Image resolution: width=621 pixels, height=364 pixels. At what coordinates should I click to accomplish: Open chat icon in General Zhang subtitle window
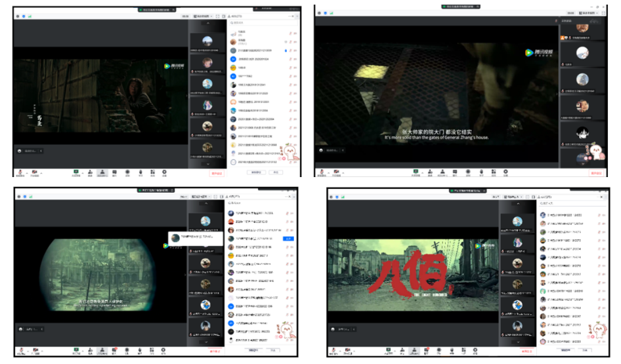point(455,172)
